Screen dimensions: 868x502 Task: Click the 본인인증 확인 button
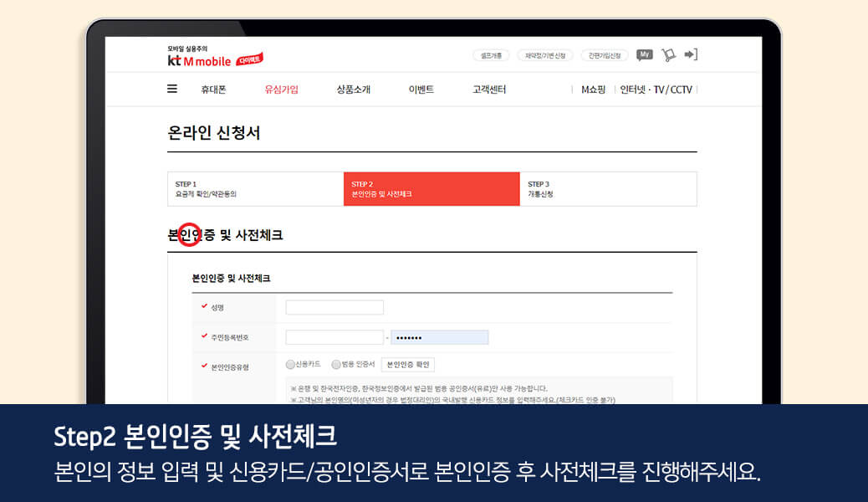pyautogui.click(x=408, y=365)
